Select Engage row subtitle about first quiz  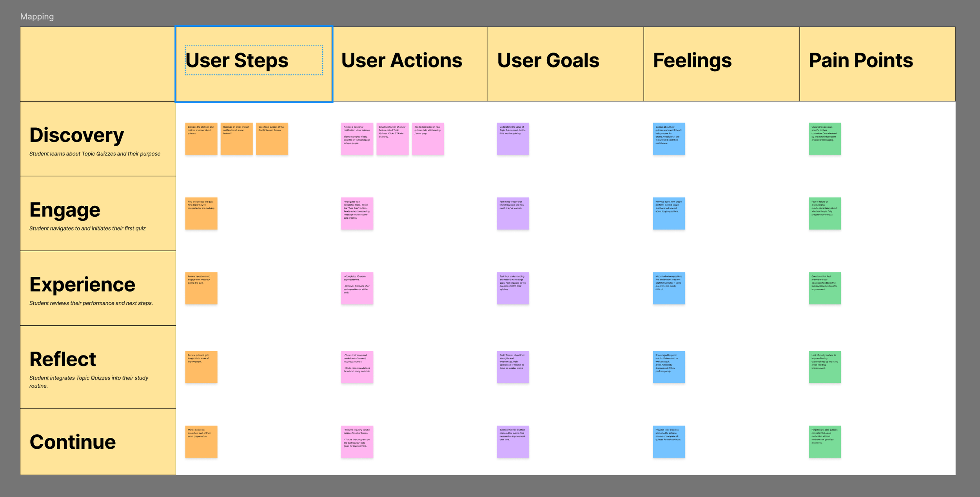(x=87, y=229)
